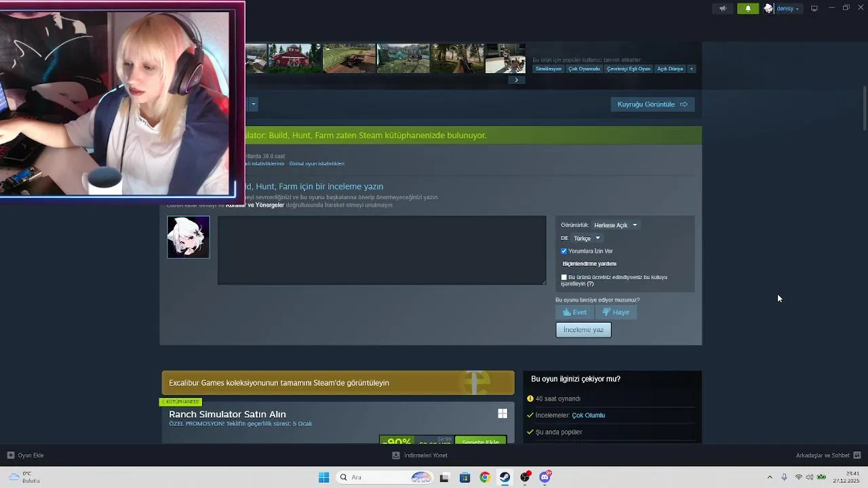Viewport: 868px width, 488px height.
Task: Click the KÜTÜPHANEDE library badge
Action: tap(180, 402)
